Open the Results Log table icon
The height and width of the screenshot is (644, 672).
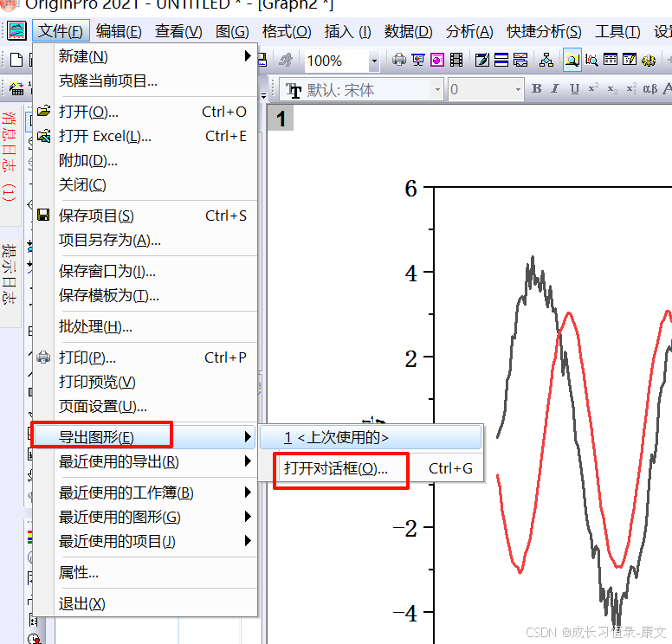[611, 60]
